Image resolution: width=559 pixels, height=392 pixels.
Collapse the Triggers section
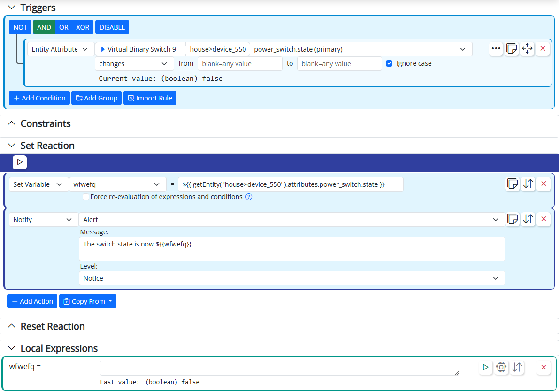11,7
